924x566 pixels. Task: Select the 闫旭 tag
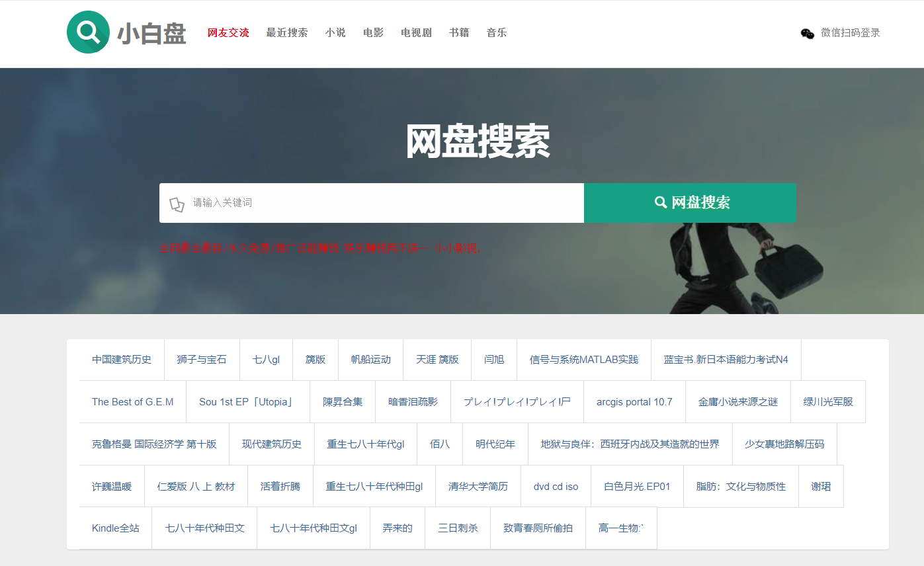(x=494, y=360)
